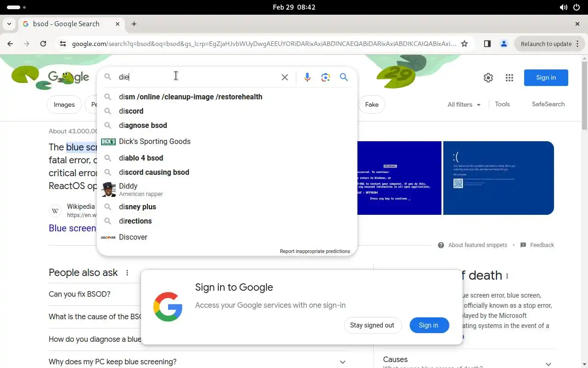This screenshot has height=368, width=588.
Task: Bookmark this page with the star
Action: click(x=464, y=44)
